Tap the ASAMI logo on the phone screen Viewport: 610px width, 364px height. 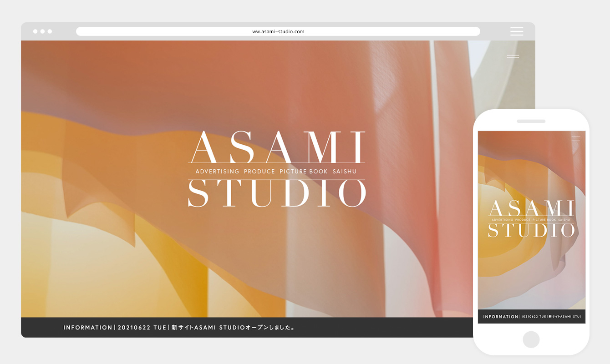(x=531, y=209)
